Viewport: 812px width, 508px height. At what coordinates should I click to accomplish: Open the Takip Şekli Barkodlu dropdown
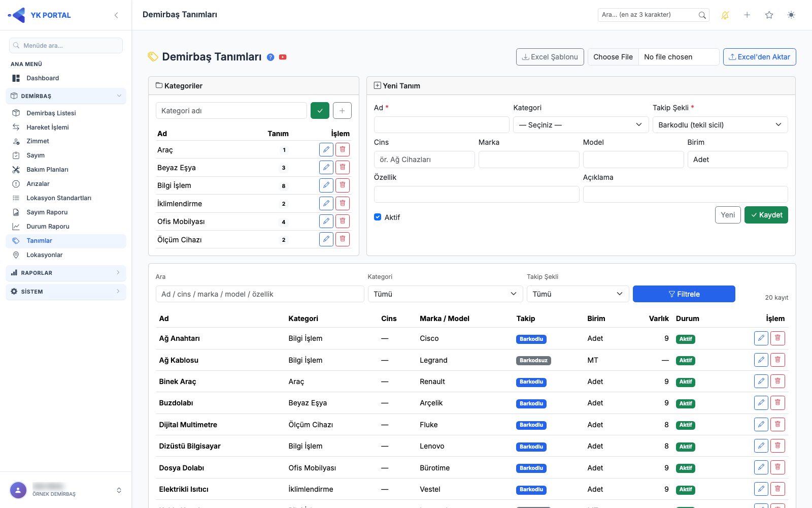(720, 125)
